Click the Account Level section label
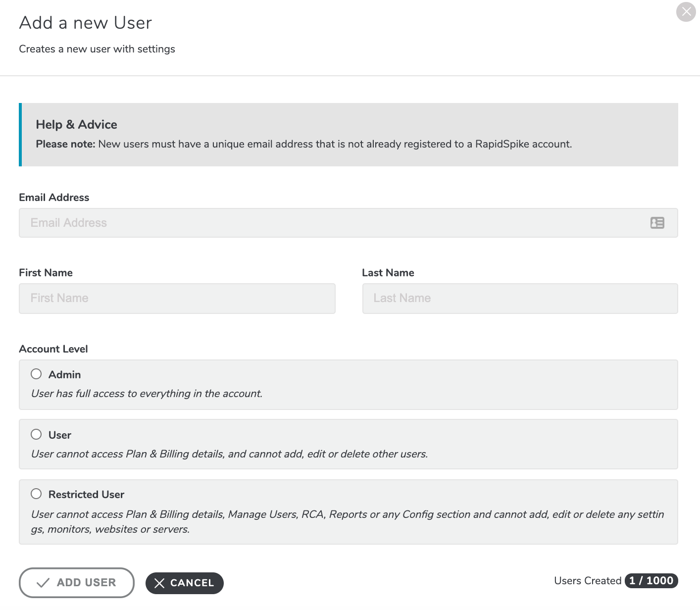Screen dimensions: 700x610 pos(53,349)
